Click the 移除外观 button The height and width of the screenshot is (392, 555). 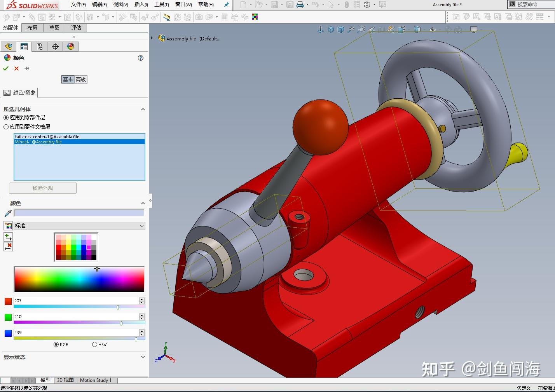[x=42, y=188]
